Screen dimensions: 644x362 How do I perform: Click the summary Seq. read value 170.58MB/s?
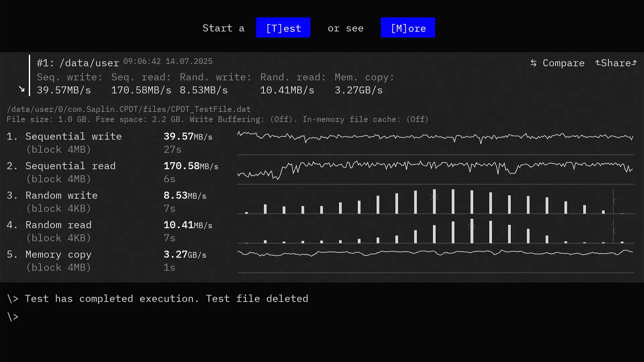click(141, 90)
